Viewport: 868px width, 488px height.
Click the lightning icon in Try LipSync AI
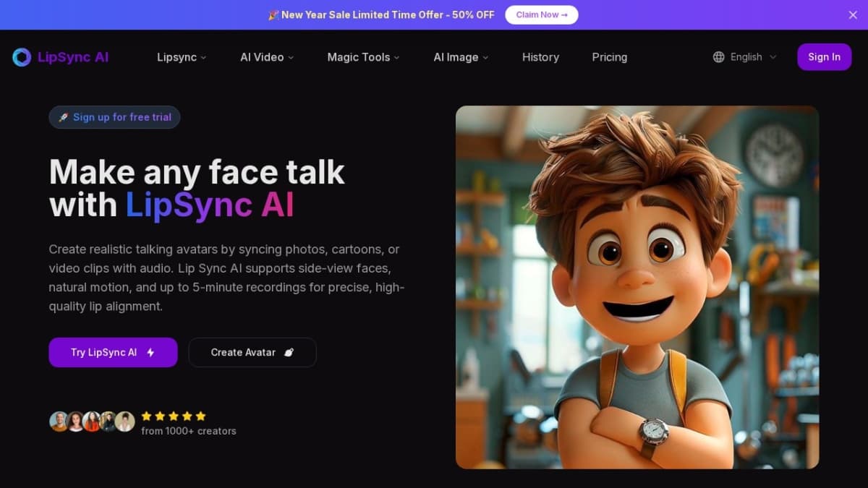coord(150,353)
